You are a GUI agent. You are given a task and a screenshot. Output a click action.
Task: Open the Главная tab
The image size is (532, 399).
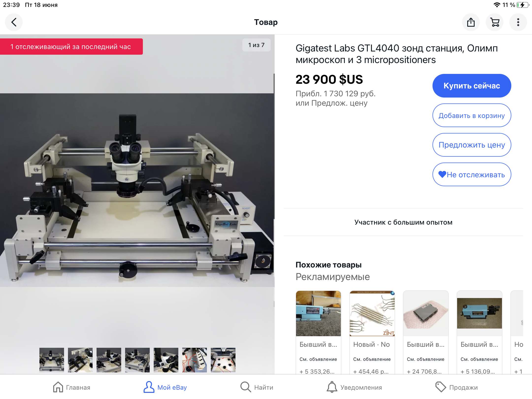coord(72,387)
